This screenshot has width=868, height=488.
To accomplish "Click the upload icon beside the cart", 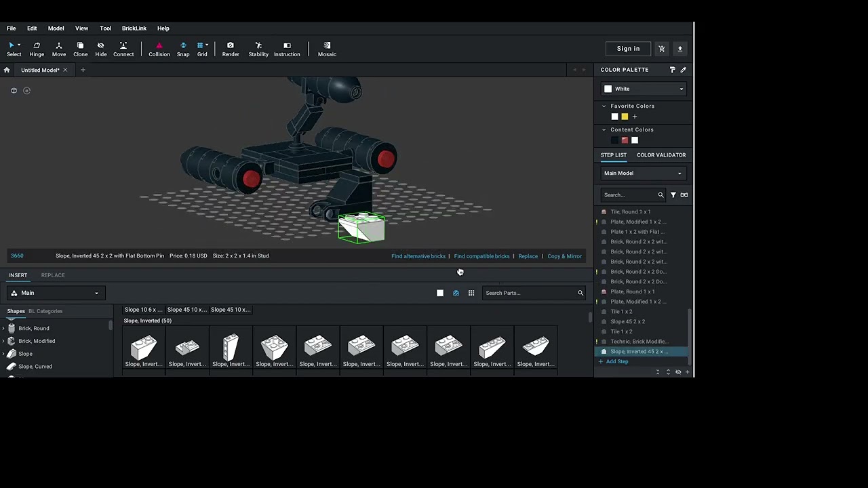I will pyautogui.click(x=680, y=49).
